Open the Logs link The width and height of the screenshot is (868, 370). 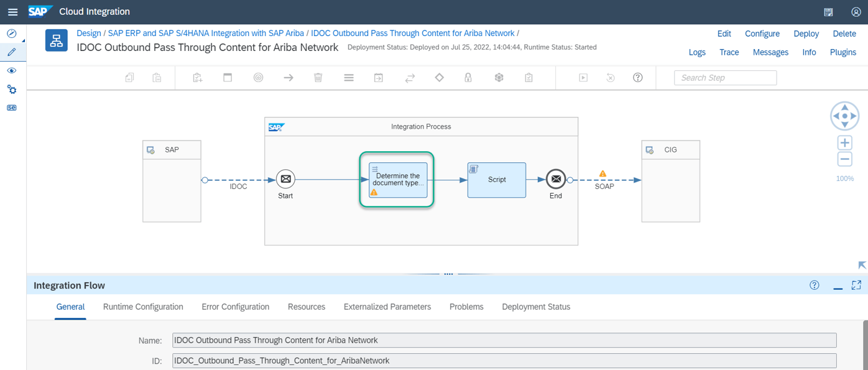coord(697,52)
